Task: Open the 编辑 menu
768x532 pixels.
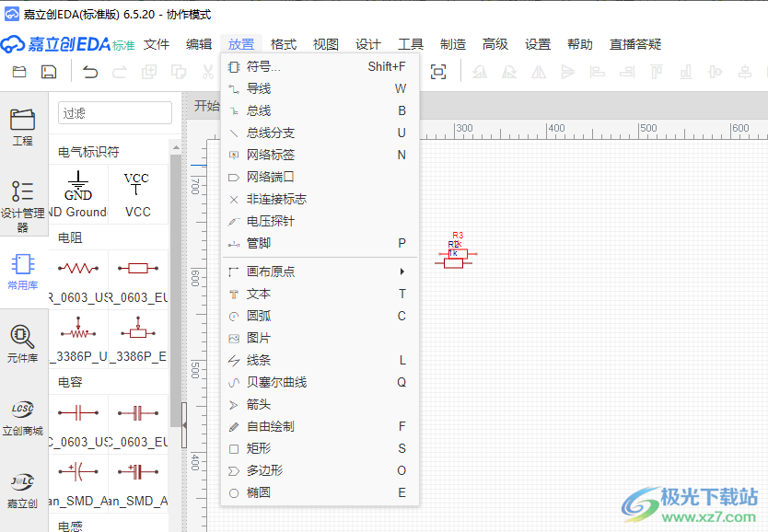Action: pyautogui.click(x=199, y=44)
